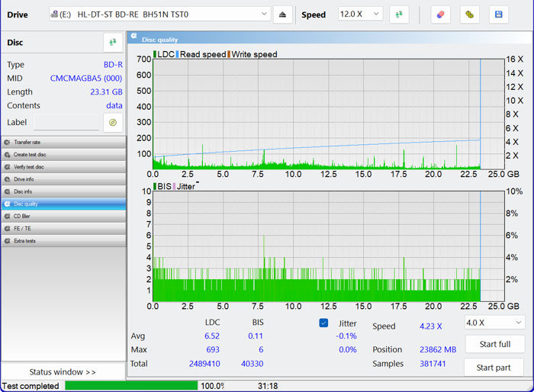534x392 pixels.
Task: Click the eraser icon in the top toolbar
Action: pos(440,14)
